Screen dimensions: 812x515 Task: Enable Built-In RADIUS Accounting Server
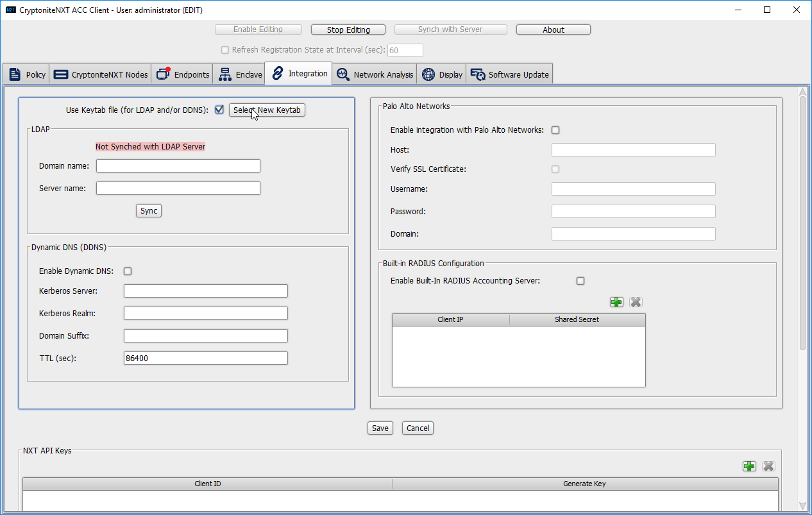pos(580,281)
